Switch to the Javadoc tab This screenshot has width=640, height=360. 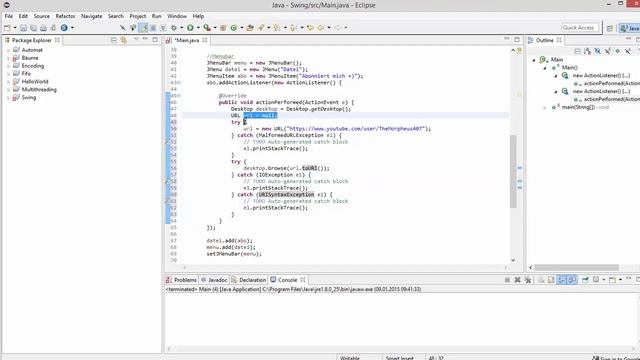point(214,280)
